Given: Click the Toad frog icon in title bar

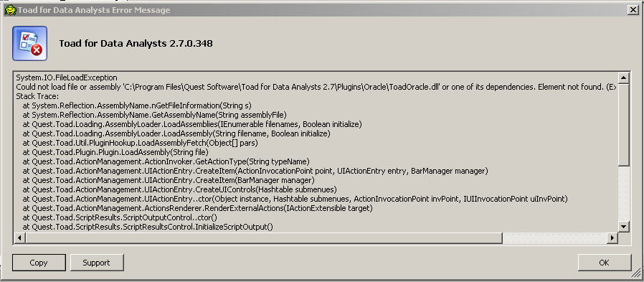Looking at the screenshot, I should [10, 10].
